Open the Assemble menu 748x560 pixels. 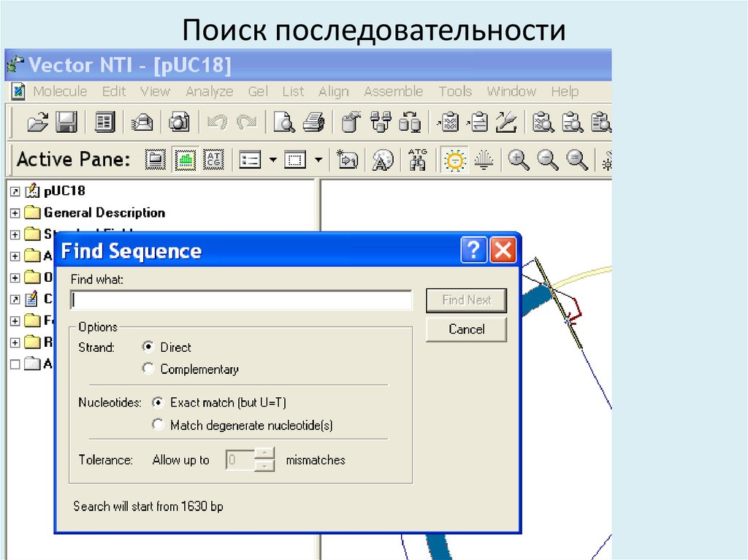(x=394, y=91)
